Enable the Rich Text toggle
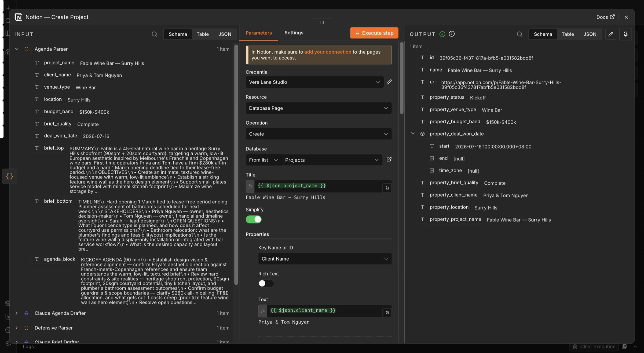The image size is (644, 353). coord(266,283)
